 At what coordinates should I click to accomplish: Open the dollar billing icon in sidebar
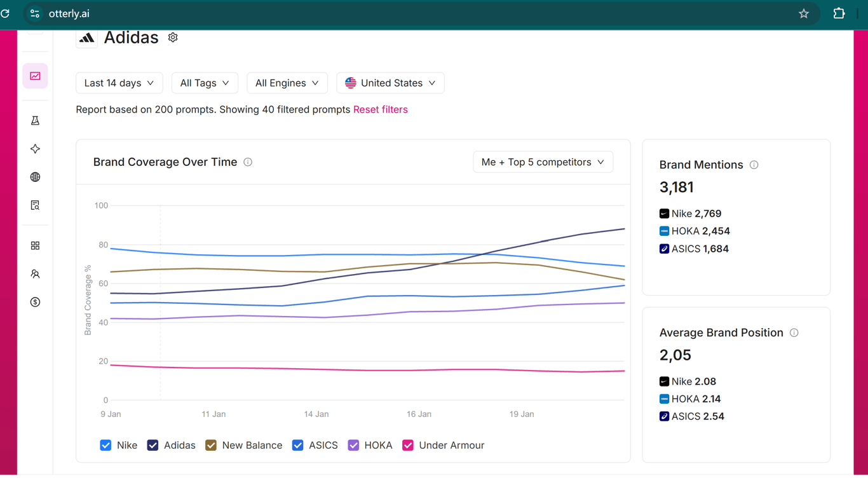coord(35,302)
